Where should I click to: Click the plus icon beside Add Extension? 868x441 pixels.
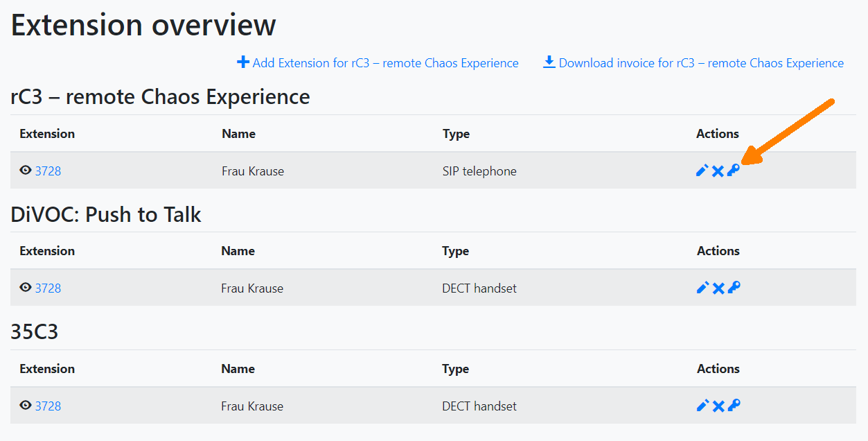tap(243, 62)
